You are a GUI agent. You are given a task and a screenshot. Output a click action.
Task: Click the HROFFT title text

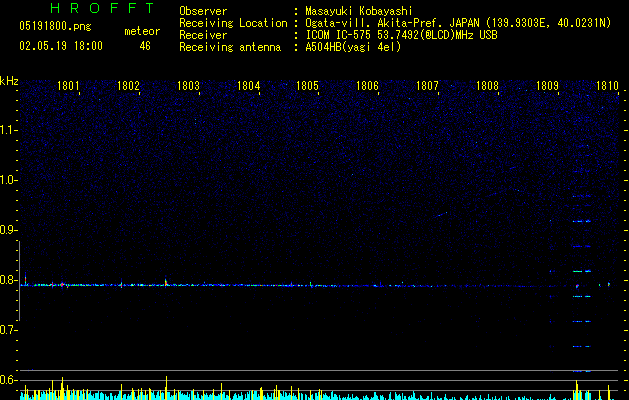(102, 8)
